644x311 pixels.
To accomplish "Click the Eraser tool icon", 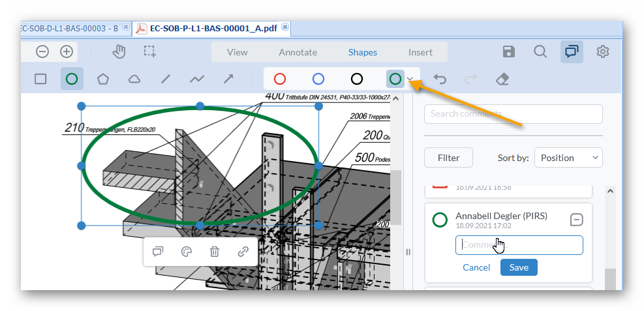I will pyautogui.click(x=502, y=79).
